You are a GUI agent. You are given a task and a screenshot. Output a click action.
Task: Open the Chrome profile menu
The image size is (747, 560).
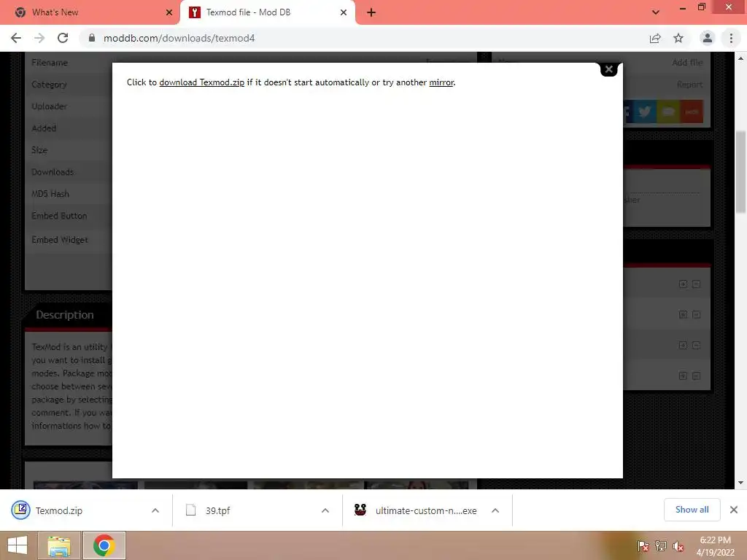click(708, 38)
